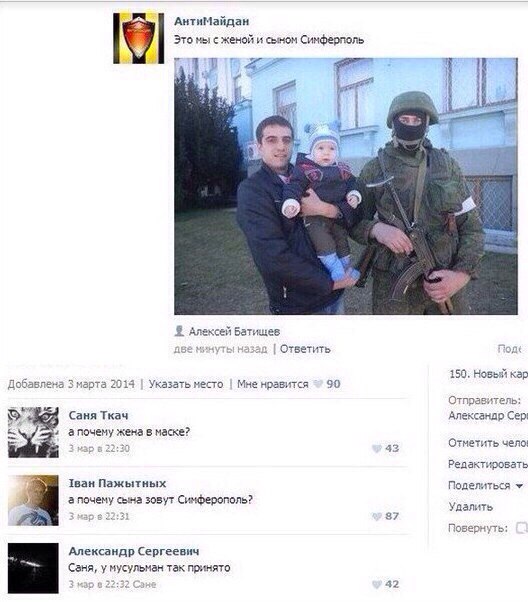Click the Ответить reply link

[x=305, y=349]
